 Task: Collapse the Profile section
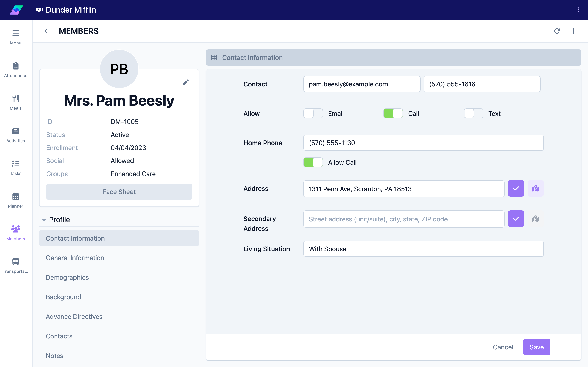pos(44,220)
